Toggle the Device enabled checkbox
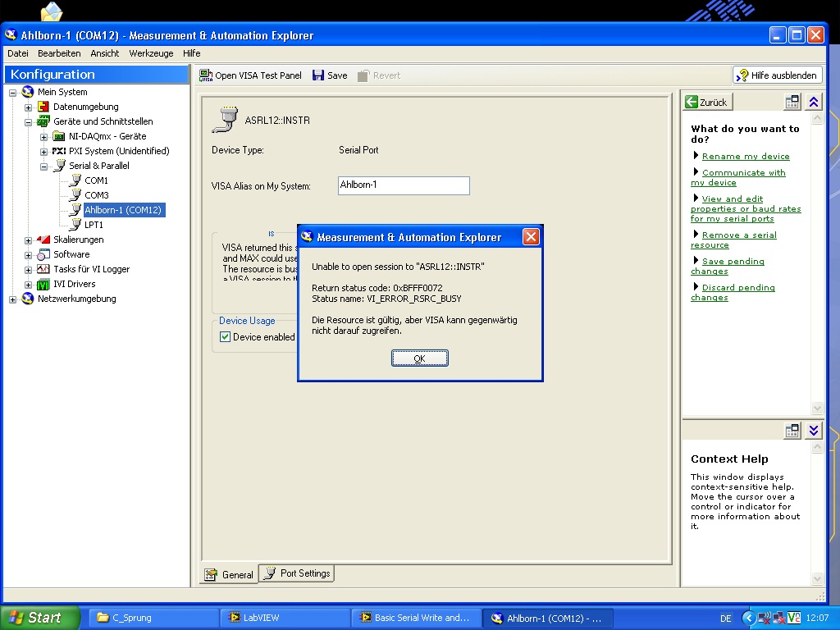 (226, 337)
